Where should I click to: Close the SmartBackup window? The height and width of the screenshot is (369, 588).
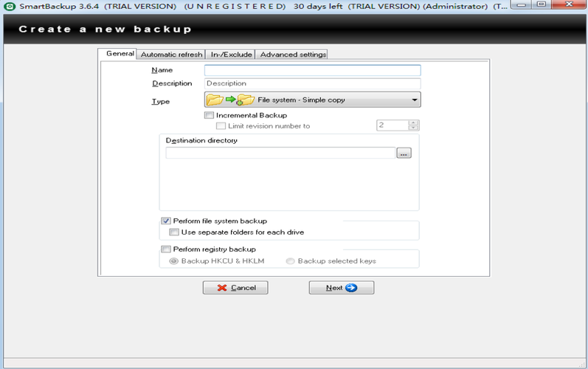coord(570,4)
